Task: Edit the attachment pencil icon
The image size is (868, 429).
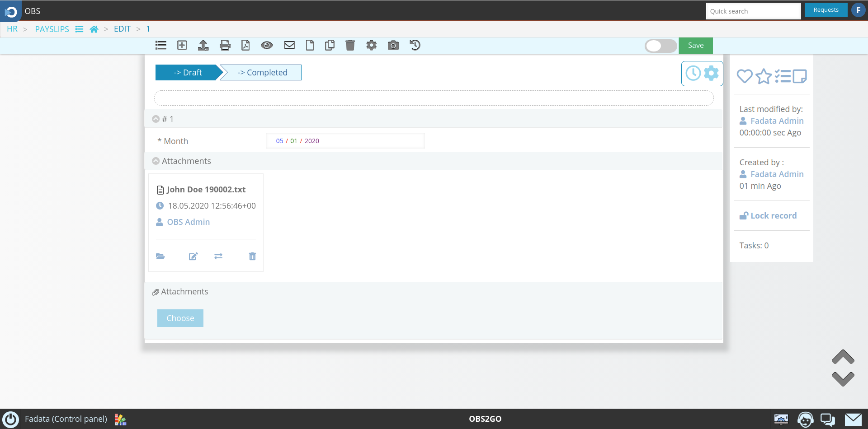Action: tap(193, 256)
